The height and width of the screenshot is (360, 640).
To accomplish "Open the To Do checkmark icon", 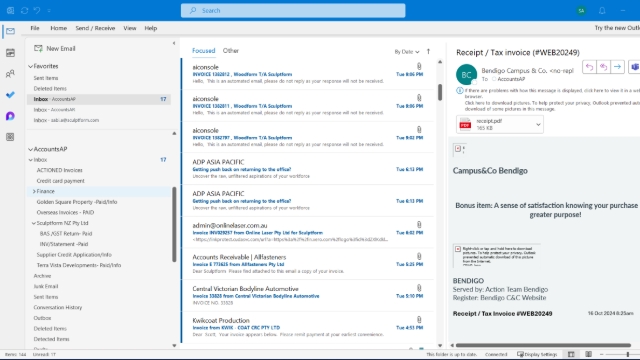I will coord(10,95).
